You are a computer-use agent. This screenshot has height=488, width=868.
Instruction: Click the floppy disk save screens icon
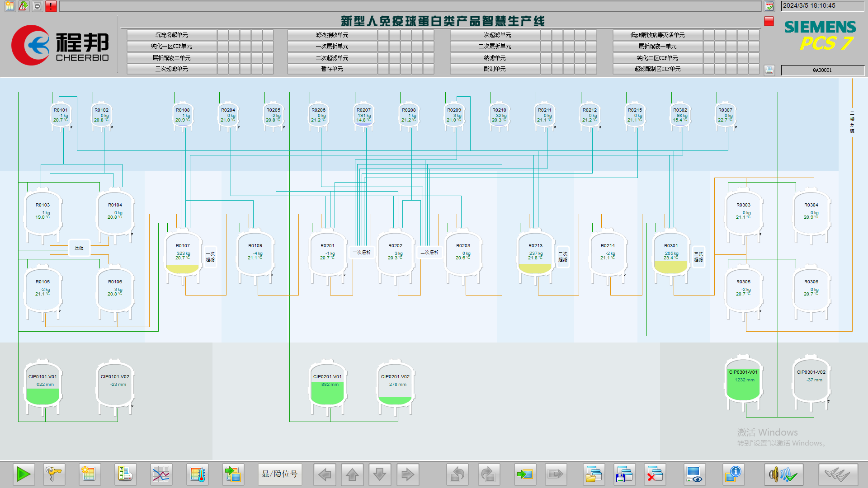(x=624, y=474)
